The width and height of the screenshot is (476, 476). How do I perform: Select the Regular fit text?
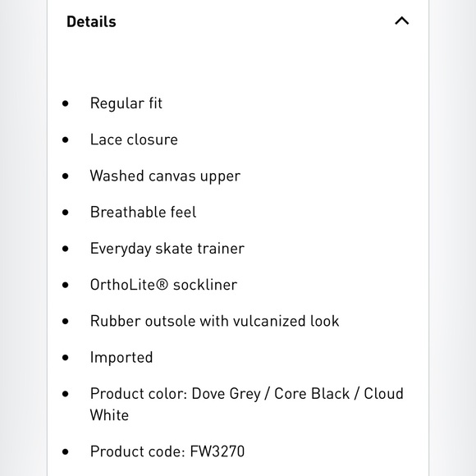pos(126,103)
